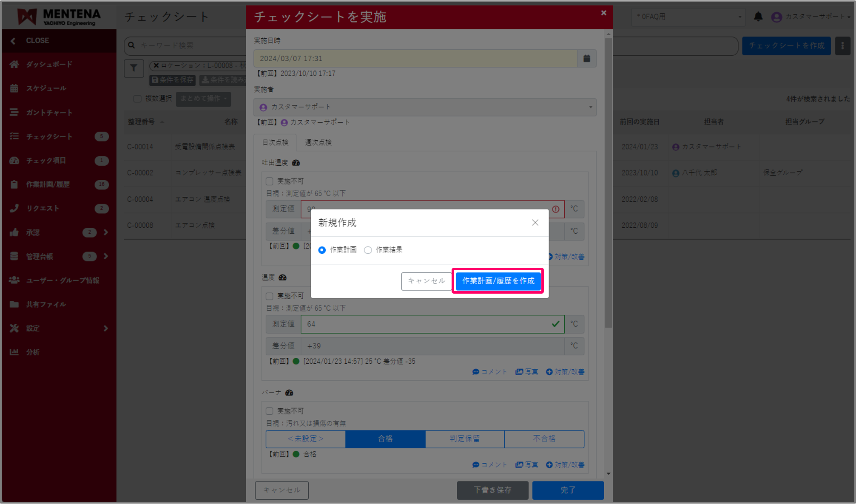Check 実施不可 for 吐出温度
This screenshot has height=504, width=856.
tap(269, 181)
